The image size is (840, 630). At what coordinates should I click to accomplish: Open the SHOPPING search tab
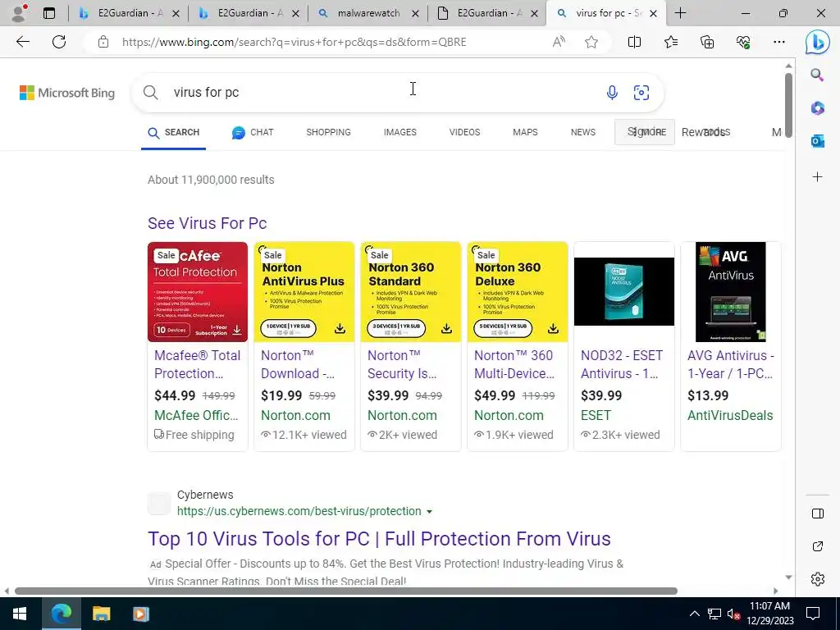click(x=328, y=132)
